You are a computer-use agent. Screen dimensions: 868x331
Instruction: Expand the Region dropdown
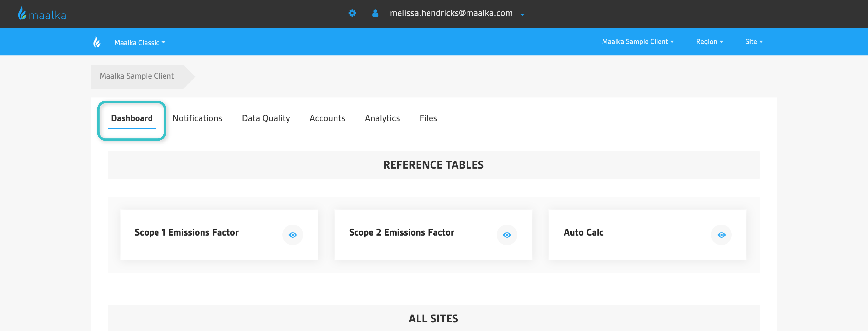(710, 41)
